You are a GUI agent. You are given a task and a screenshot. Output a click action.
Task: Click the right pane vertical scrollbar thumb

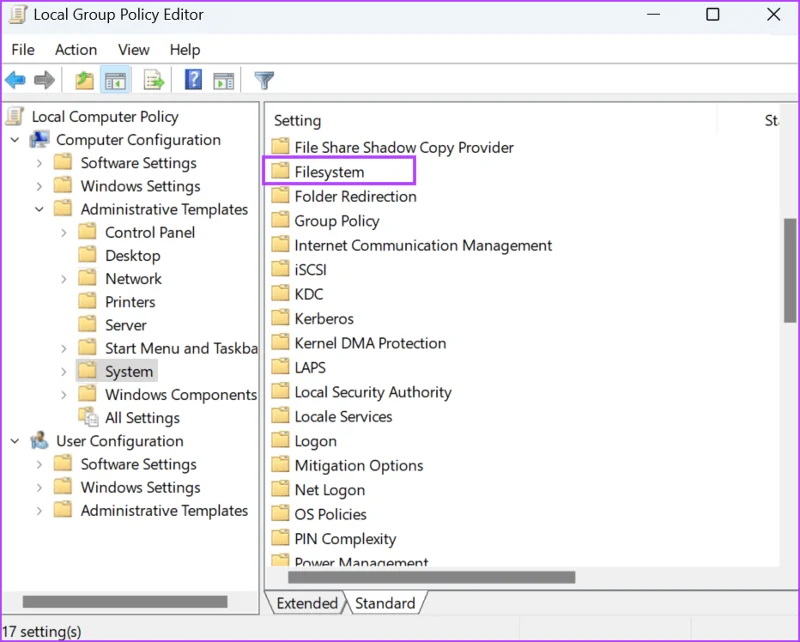click(790, 270)
